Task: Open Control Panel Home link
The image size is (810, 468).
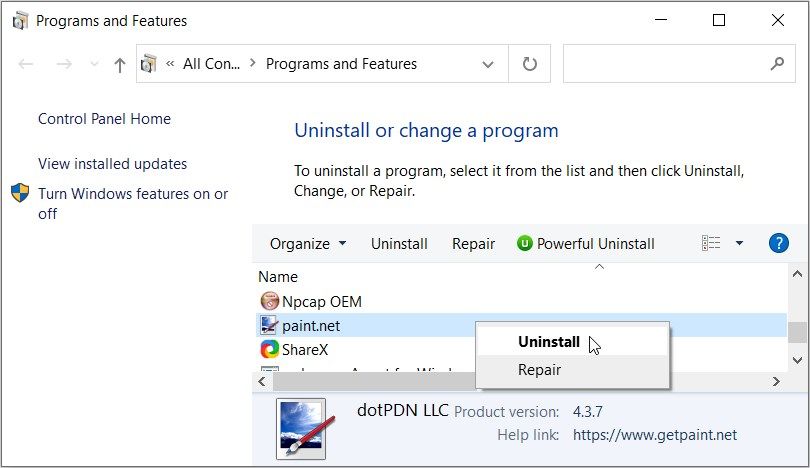Action: (104, 119)
